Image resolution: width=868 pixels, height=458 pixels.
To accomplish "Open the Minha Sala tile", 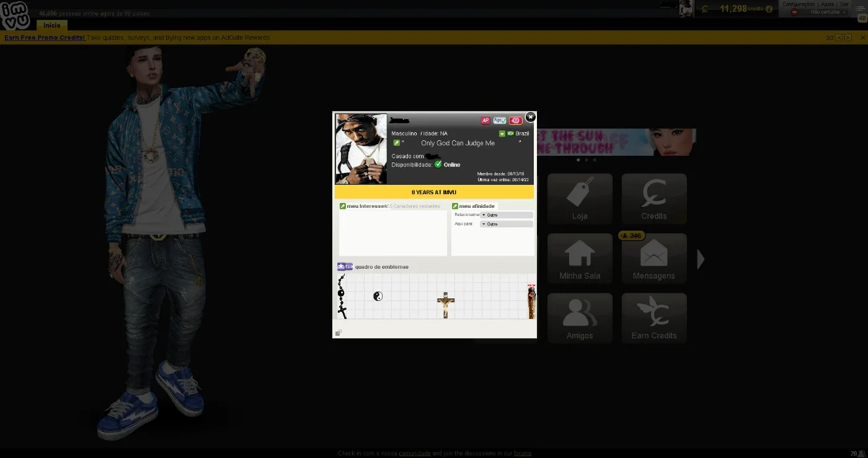I will point(580,258).
